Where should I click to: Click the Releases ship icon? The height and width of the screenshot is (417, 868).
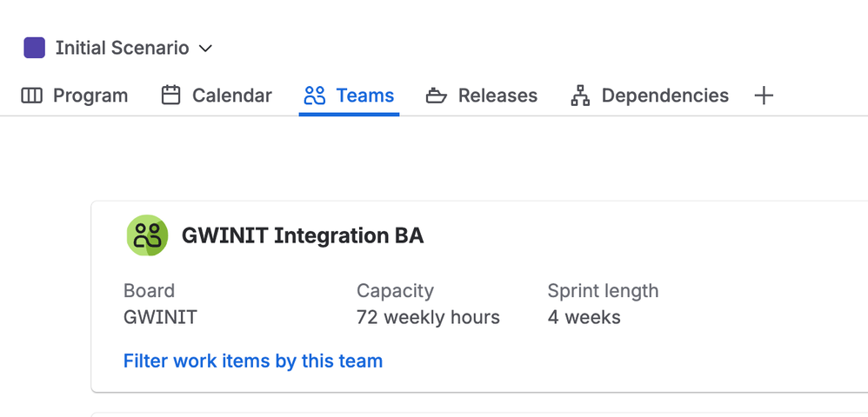[x=436, y=96]
